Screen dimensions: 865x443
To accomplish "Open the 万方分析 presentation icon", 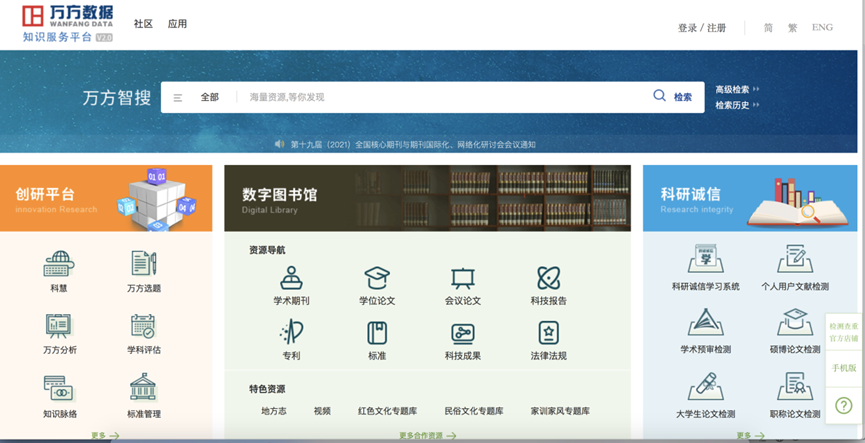I will tap(59, 325).
